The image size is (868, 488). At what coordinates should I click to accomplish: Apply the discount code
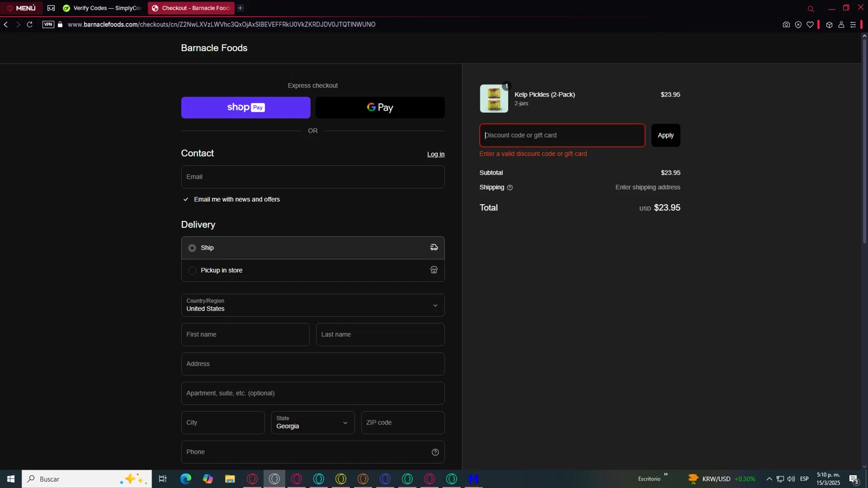tap(665, 135)
